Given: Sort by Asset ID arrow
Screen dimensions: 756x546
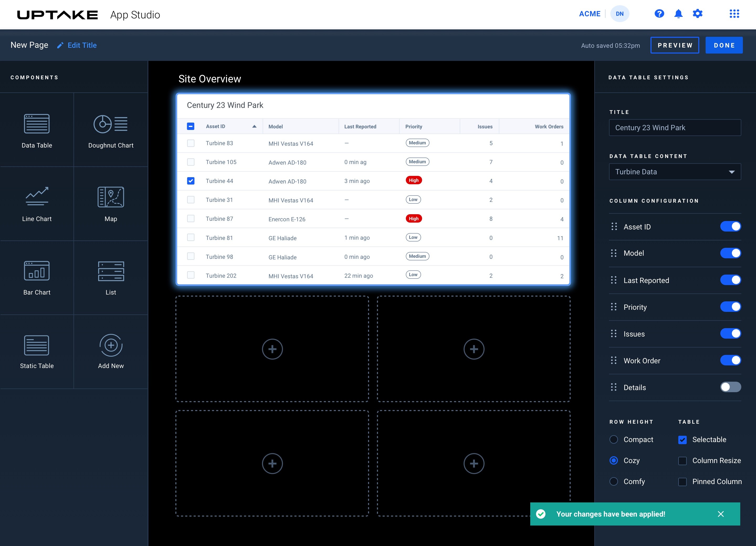Looking at the screenshot, I should 254,126.
